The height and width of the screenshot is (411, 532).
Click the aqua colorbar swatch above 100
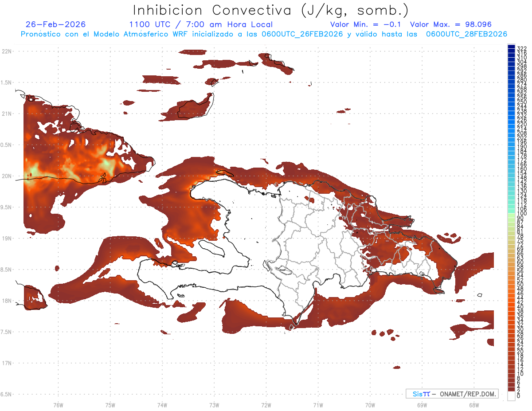[x=511, y=211]
